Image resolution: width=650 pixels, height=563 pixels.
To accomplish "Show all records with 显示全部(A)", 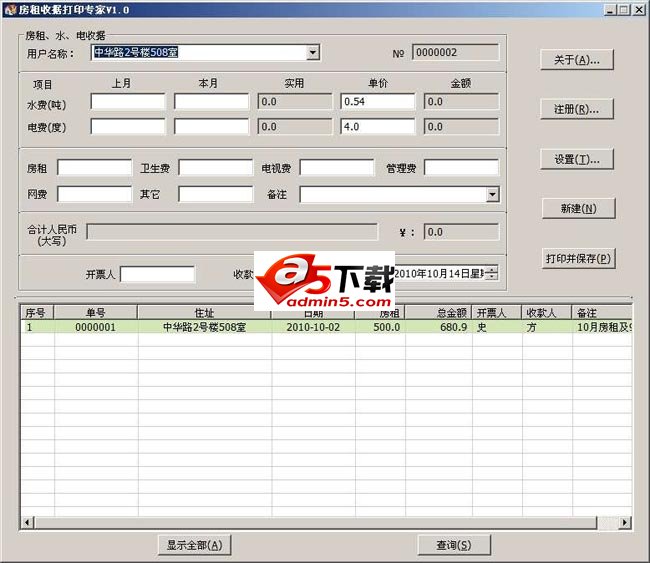I will [194, 545].
